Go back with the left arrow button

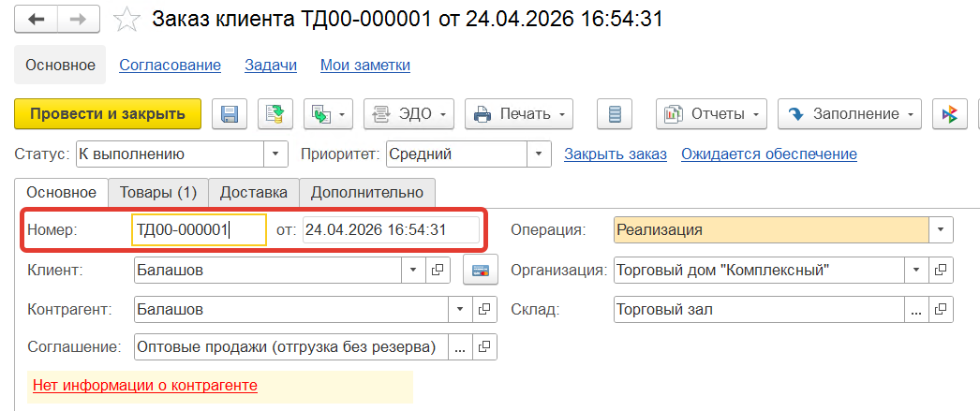37,20
